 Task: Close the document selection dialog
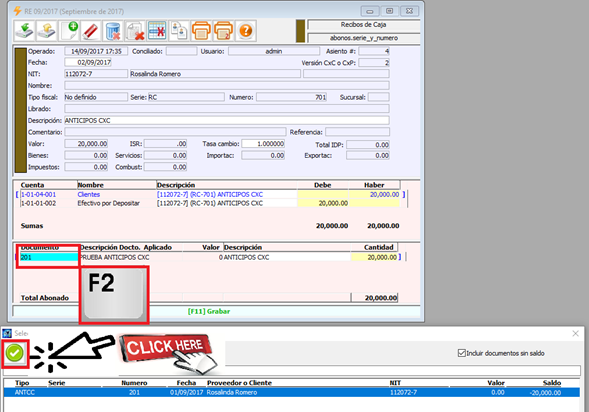[x=575, y=334]
